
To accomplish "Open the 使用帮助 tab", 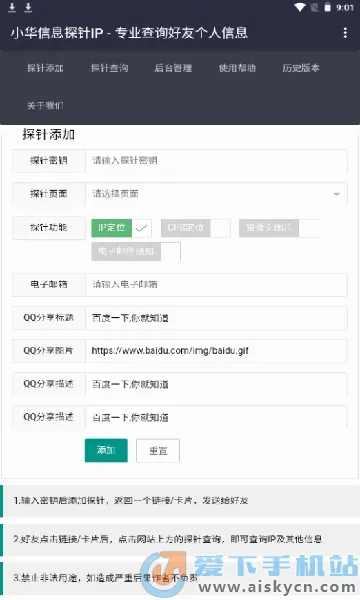I will click(237, 68).
